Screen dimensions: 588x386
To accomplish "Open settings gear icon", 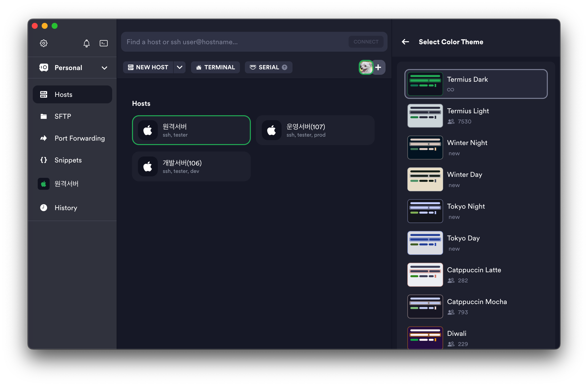I will [x=44, y=43].
